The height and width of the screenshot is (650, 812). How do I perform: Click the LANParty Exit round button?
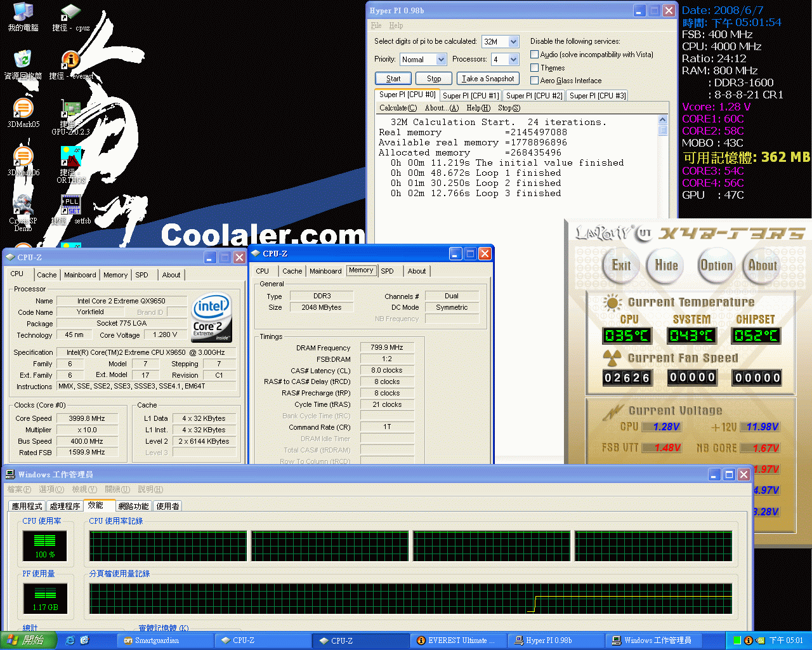pos(621,265)
